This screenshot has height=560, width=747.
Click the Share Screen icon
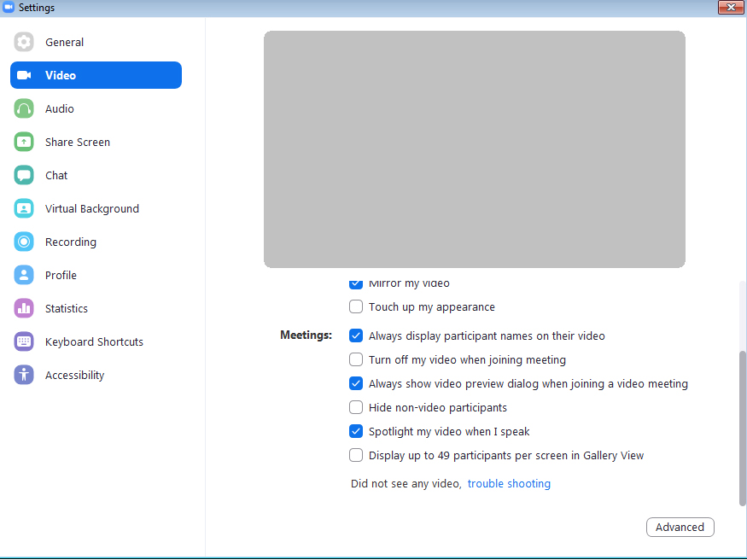[x=24, y=142]
